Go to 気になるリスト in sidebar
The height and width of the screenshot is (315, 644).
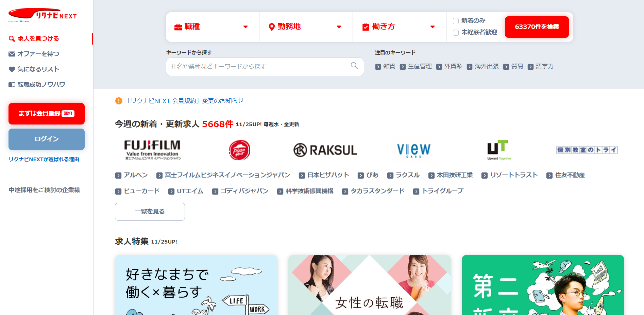pyautogui.click(x=38, y=69)
